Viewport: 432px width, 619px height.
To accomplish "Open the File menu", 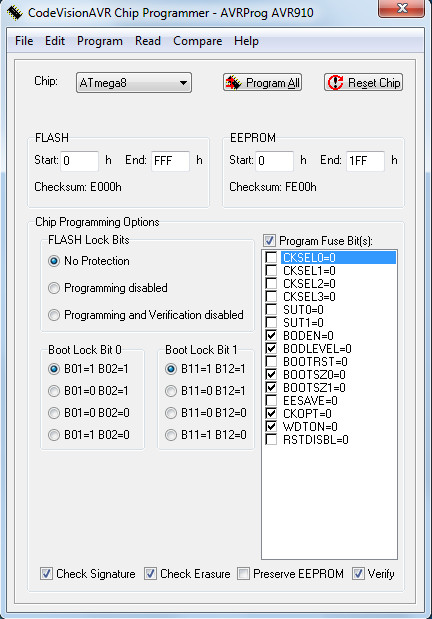I will pyautogui.click(x=24, y=41).
